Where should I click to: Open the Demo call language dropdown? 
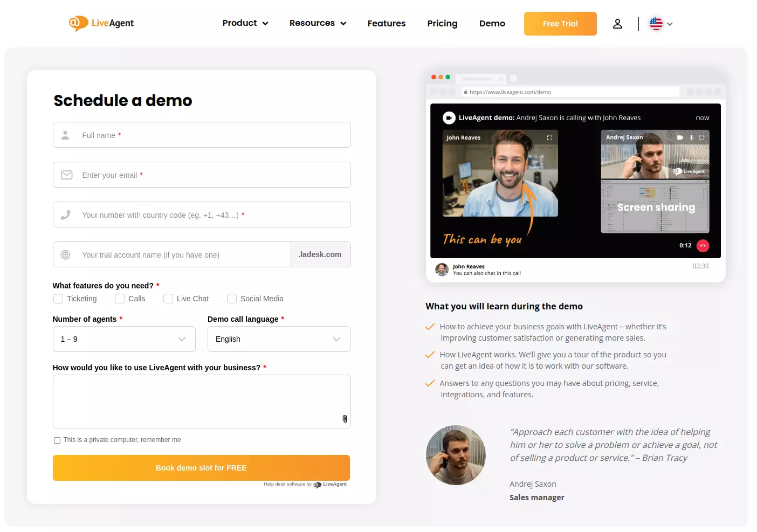pos(279,339)
